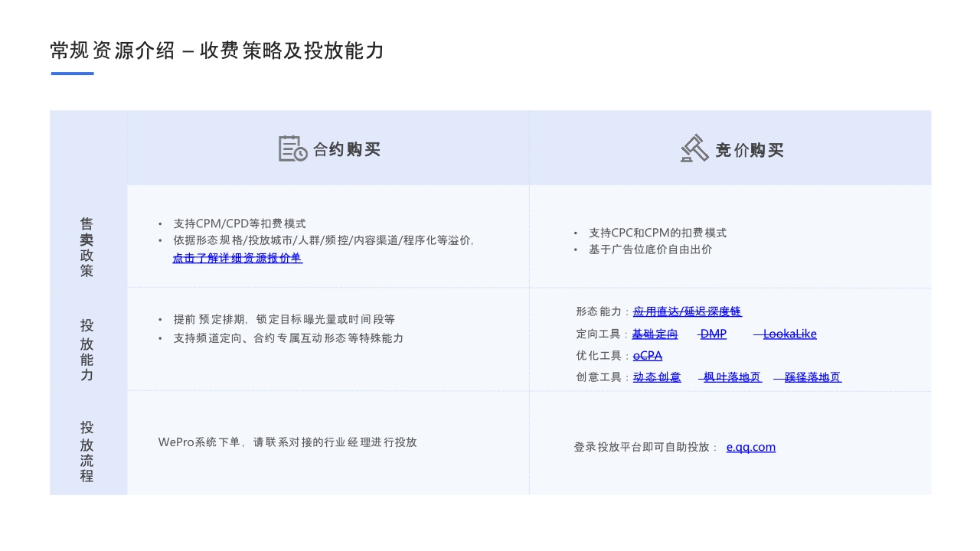
Task: Open the 枫叶落地页 landing page link
Action: (x=731, y=377)
